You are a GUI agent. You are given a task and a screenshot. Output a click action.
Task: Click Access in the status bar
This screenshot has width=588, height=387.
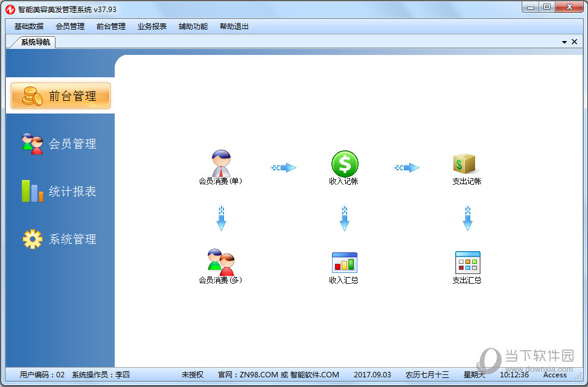tap(555, 375)
